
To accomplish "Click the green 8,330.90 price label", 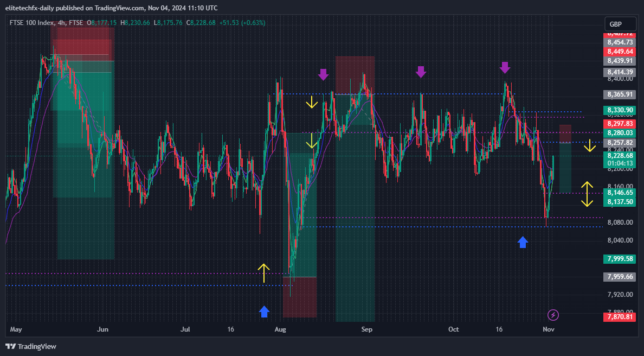I will click(x=620, y=110).
